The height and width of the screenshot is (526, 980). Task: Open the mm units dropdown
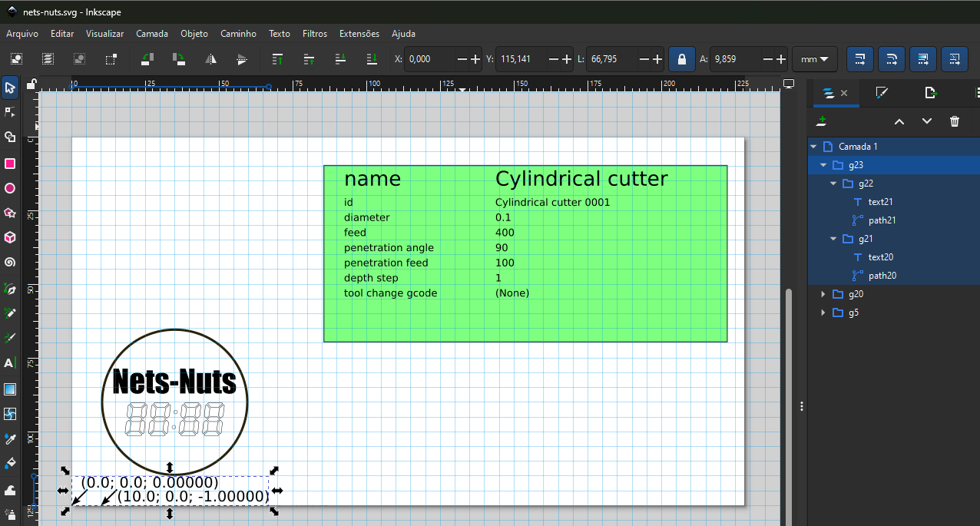pos(814,59)
